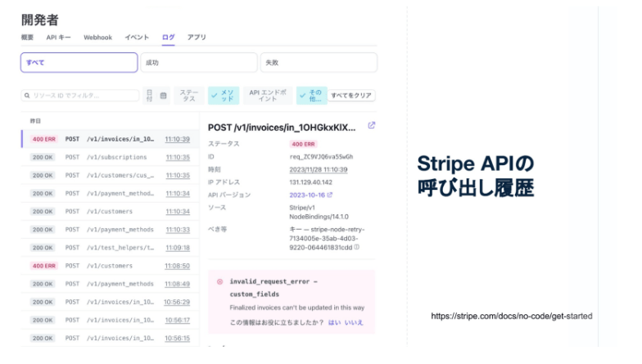
Task: Open request in new window icon
Action: coord(372,126)
